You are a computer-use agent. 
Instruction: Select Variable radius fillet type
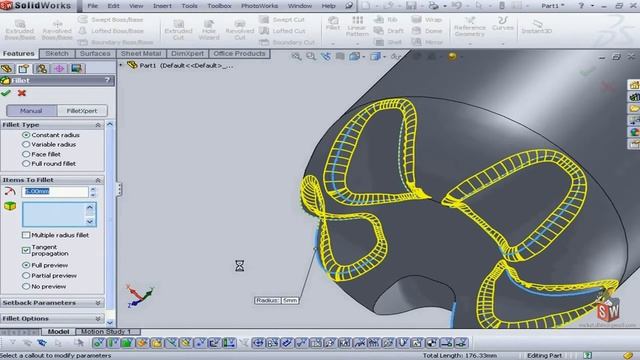click(x=26, y=144)
